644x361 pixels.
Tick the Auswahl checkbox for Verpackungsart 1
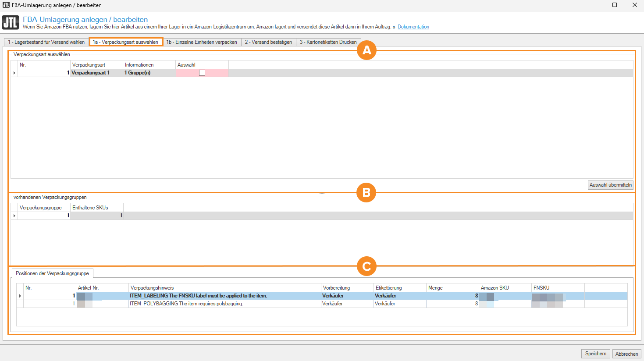click(202, 73)
